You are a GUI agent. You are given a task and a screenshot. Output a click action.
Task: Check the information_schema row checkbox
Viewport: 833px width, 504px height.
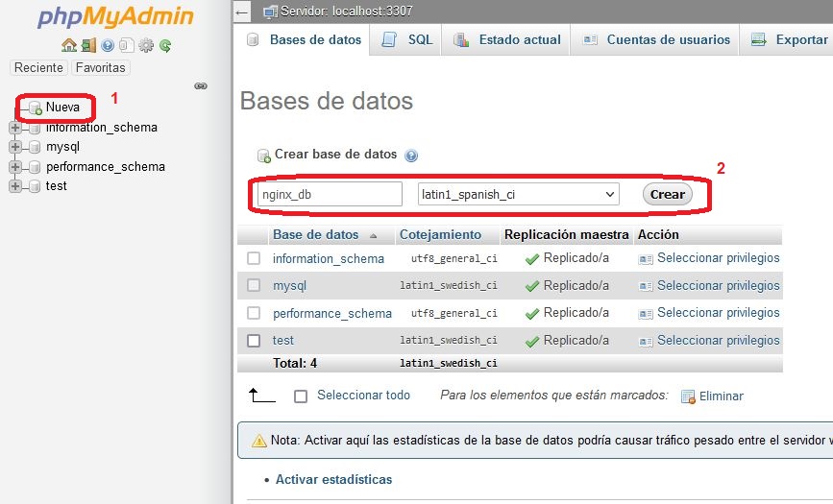[254, 258]
